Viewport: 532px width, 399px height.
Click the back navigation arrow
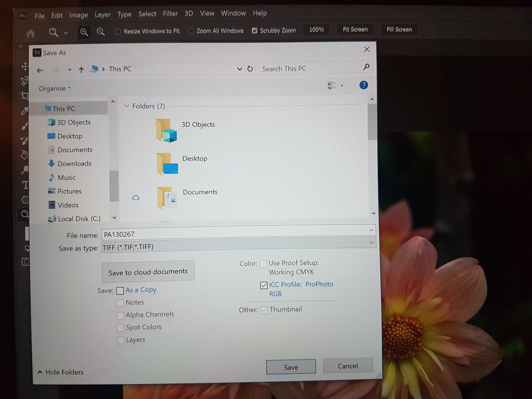tap(40, 70)
